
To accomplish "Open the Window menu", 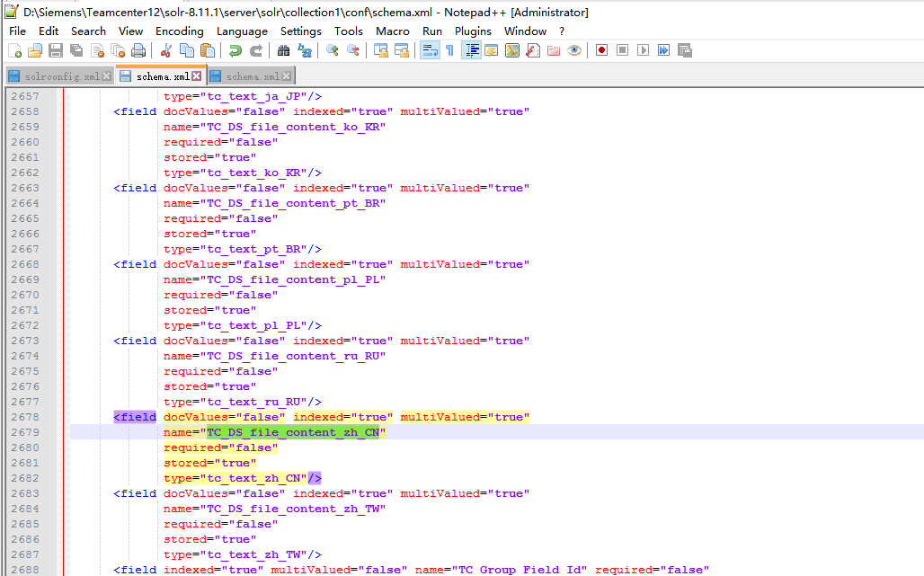I will point(525,31).
